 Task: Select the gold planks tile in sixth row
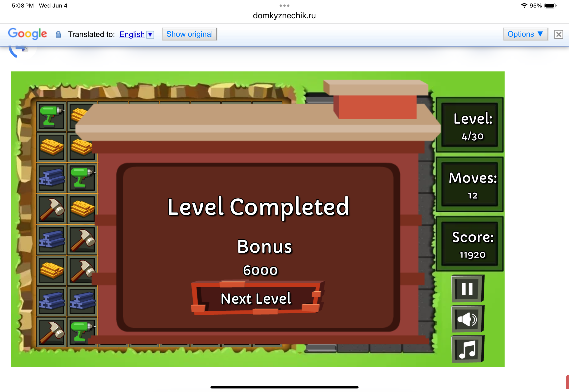pyautogui.click(x=51, y=271)
